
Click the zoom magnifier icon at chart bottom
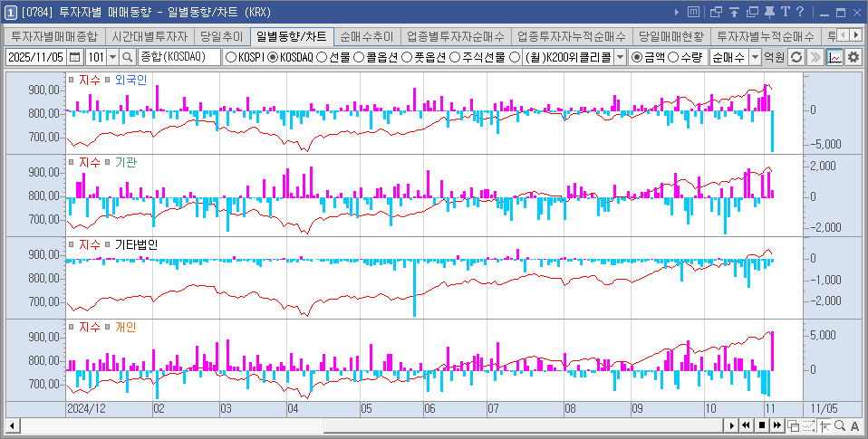(839, 425)
